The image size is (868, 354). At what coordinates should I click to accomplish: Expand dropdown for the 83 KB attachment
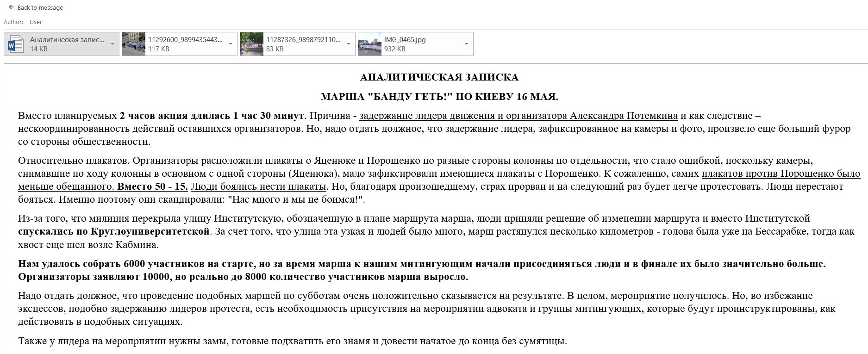[349, 44]
